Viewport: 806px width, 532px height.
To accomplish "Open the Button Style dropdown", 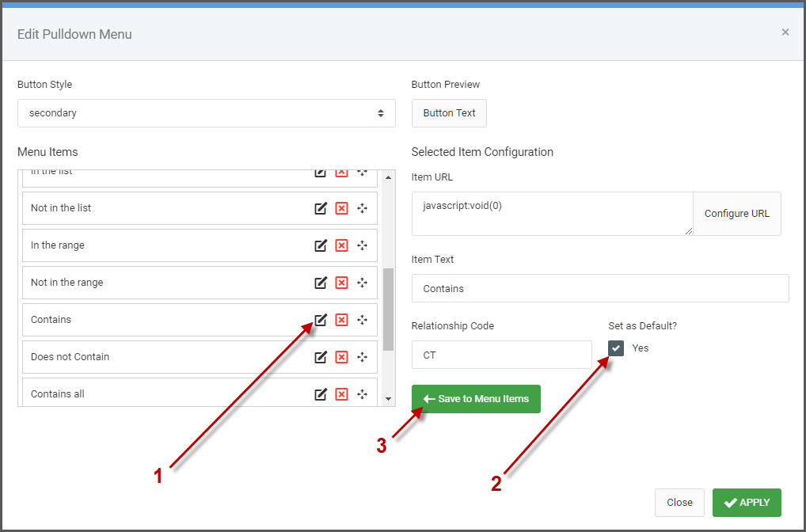I will tap(206, 113).
